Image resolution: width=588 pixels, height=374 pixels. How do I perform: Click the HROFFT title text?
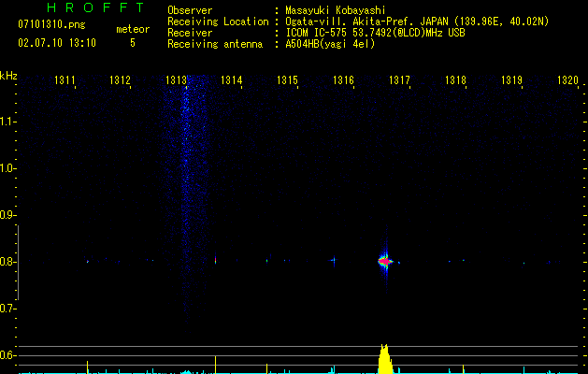coord(95,7)
